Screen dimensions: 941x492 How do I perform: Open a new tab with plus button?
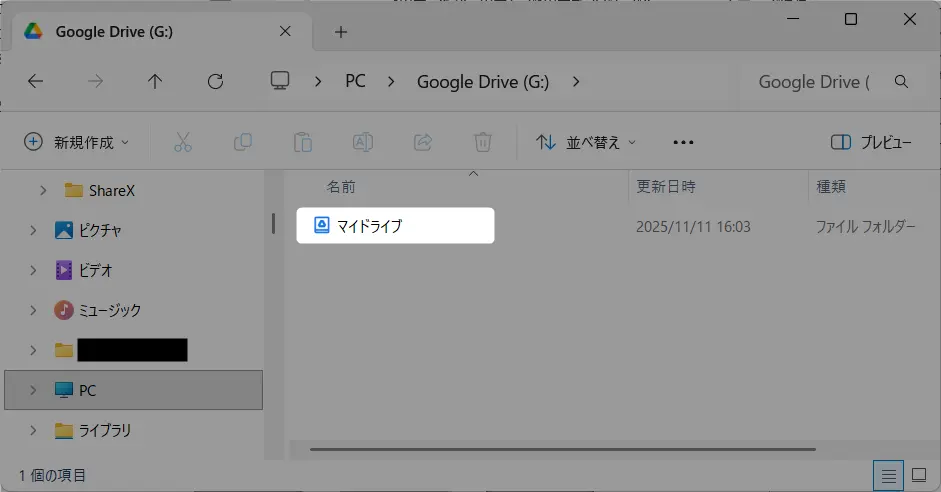[x=341, y=32]
